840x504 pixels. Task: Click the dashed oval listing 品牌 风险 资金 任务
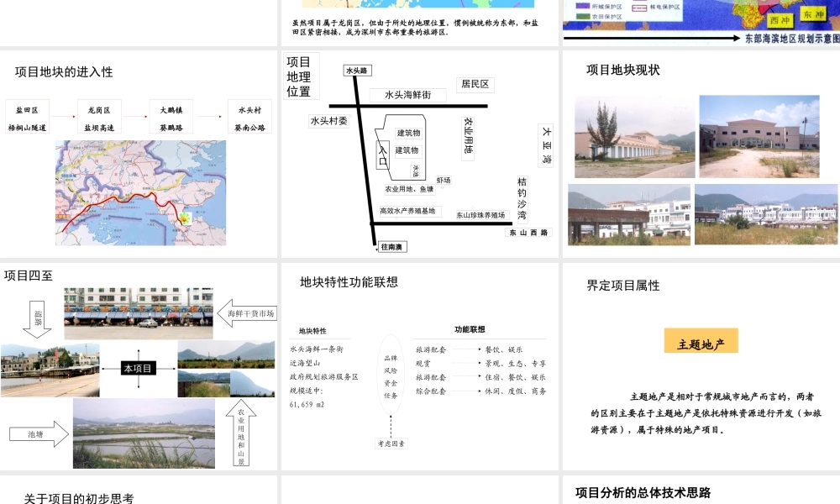tap(391, 376)
